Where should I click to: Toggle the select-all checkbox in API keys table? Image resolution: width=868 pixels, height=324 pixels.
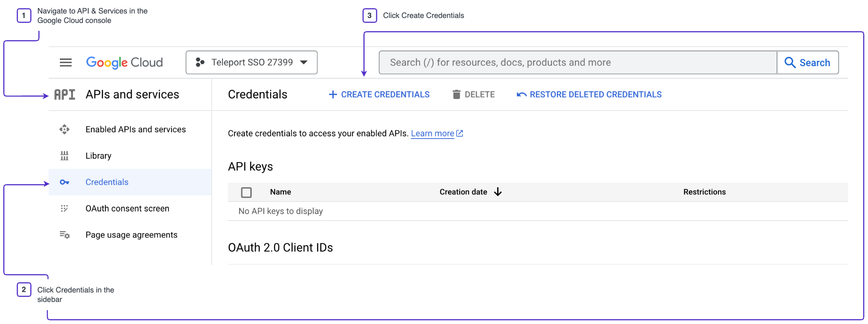(x=246, y=193)
